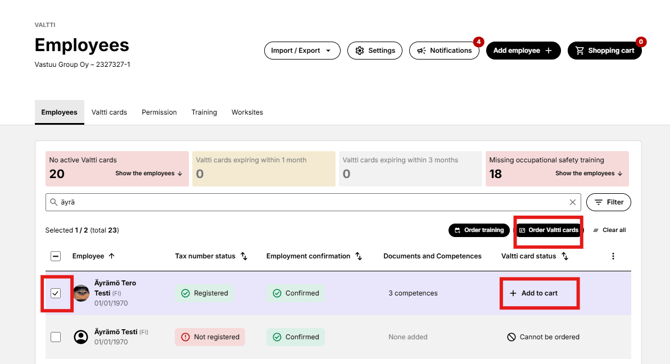
Task: Click the Äyrämö Testi employee name
Action: click(x=116, y=332)
